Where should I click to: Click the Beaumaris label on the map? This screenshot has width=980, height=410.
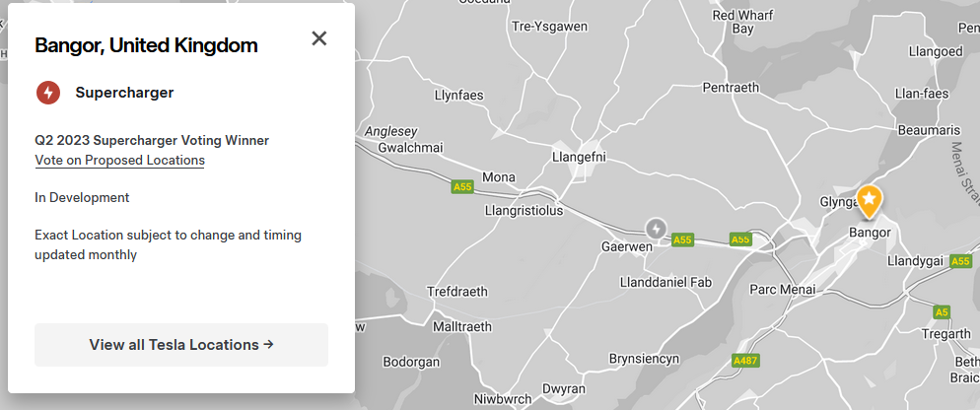point(928,130)
